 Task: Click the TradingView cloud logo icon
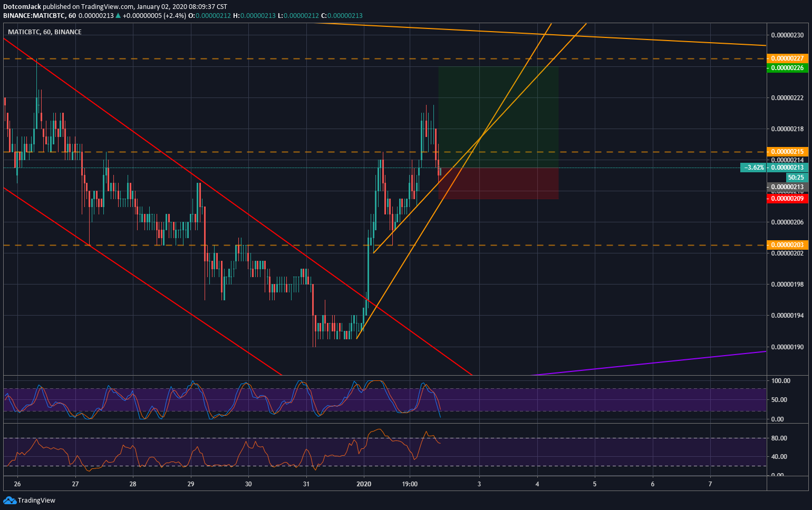pos(9,500)
